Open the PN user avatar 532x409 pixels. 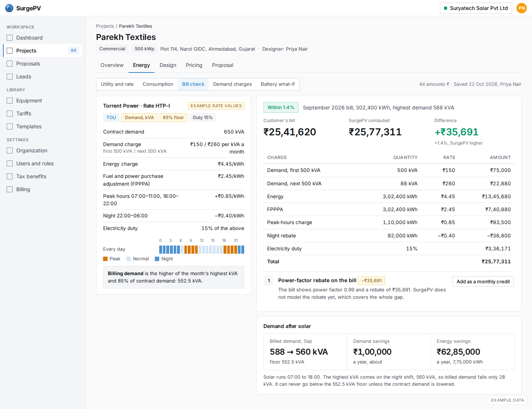tap(522, 8)
